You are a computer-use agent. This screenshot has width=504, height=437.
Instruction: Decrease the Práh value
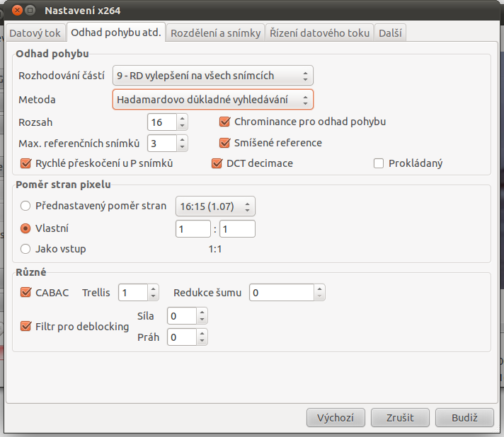coord(202,341)
